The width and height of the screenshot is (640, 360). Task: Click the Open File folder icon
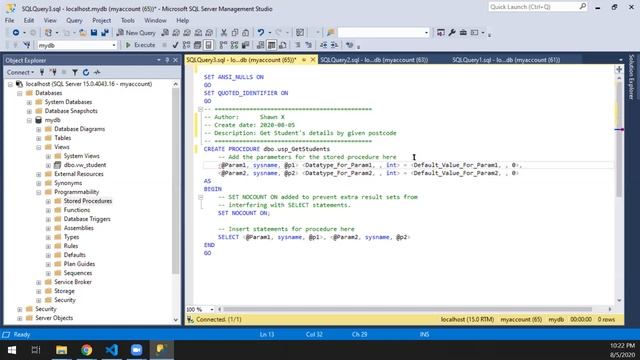click(82, 33)
